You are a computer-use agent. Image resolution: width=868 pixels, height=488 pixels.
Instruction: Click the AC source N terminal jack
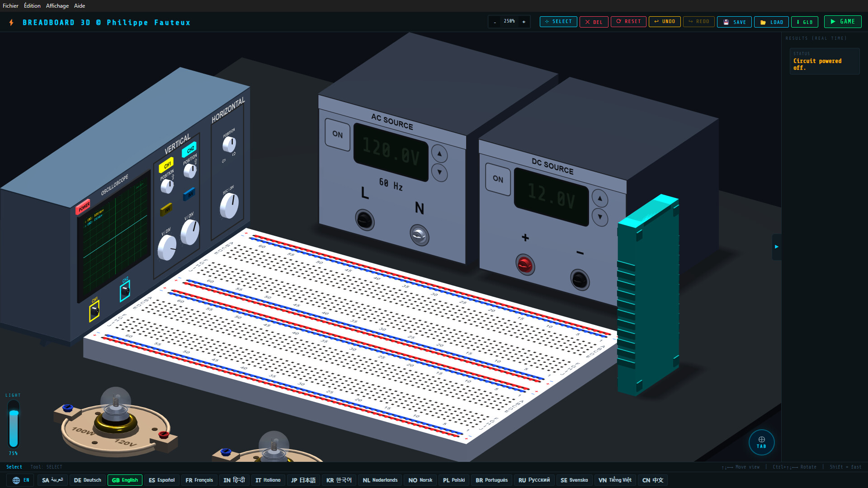point(420,235)
